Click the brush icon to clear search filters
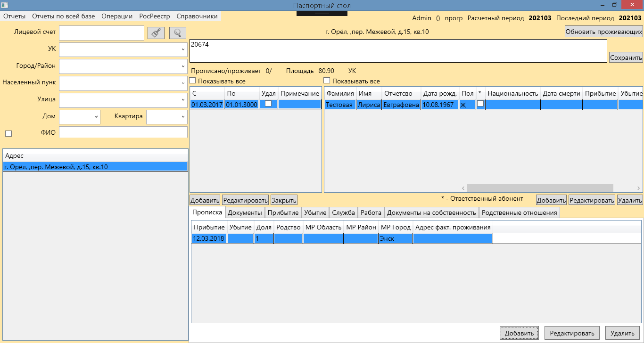The height and width of the screenshot is (343, 644). (156, 33)
